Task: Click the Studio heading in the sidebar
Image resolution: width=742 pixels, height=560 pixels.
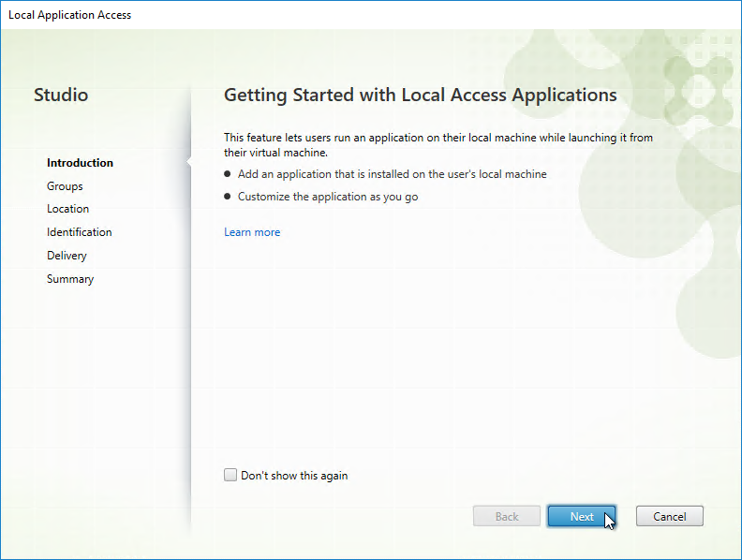Action: point(61,96)
